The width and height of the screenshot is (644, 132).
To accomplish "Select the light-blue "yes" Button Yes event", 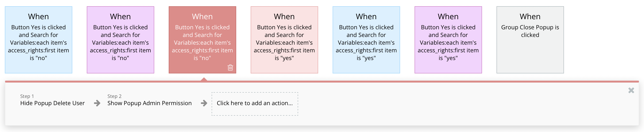I will pyautogui.click(x=366, y=40).
